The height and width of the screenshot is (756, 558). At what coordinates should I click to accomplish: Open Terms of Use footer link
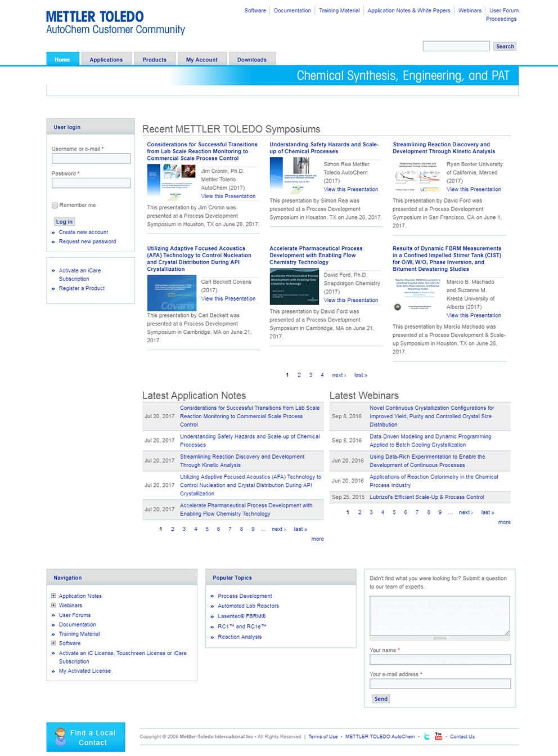coord(323,737)
